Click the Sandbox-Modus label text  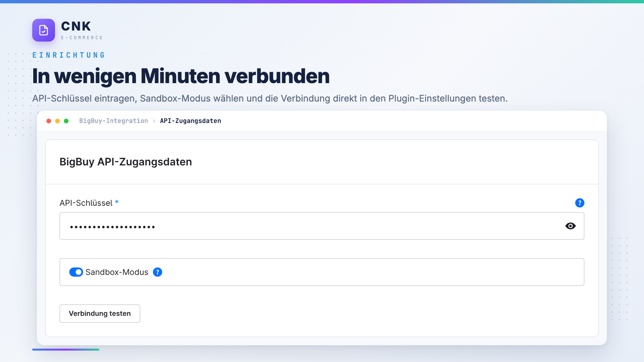pyautogui.click(x=117, y=272)
